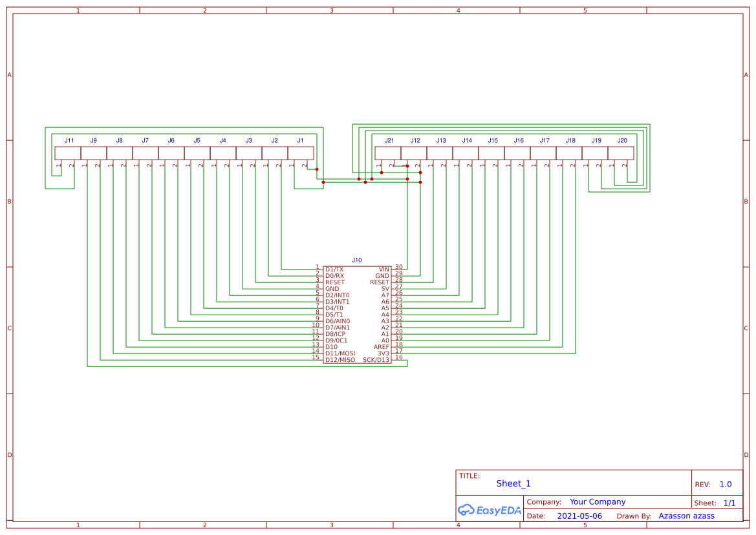Edit the Sheet_1 title text
This screenshot has height=535, width=756.
pyautogui.click(x=513, y=483)
